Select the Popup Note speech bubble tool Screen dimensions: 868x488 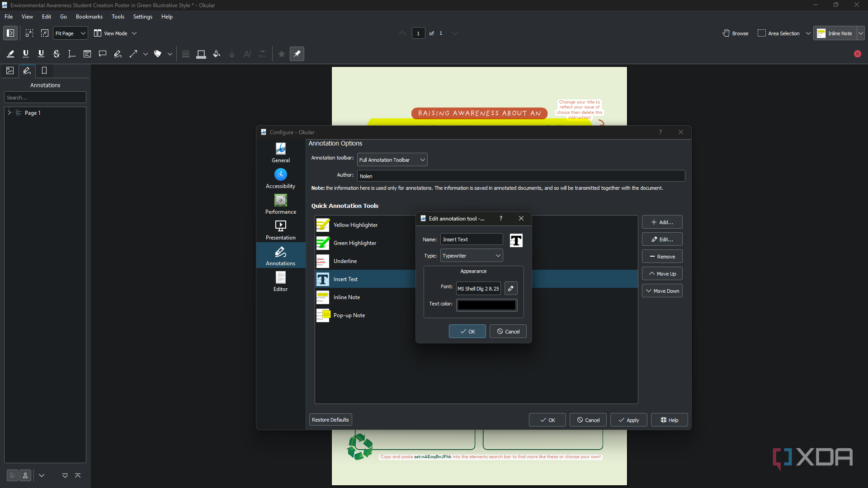tap(103, 54)
